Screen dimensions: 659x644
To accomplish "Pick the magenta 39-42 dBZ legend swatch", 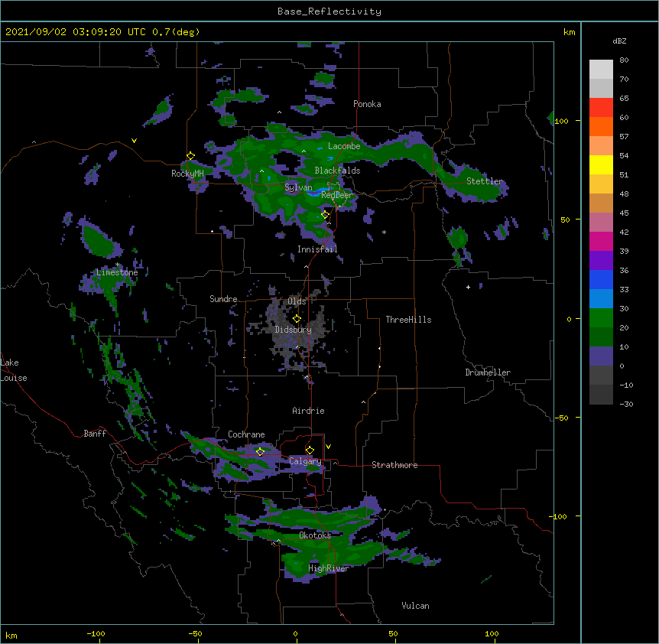I will coord(601,241).
